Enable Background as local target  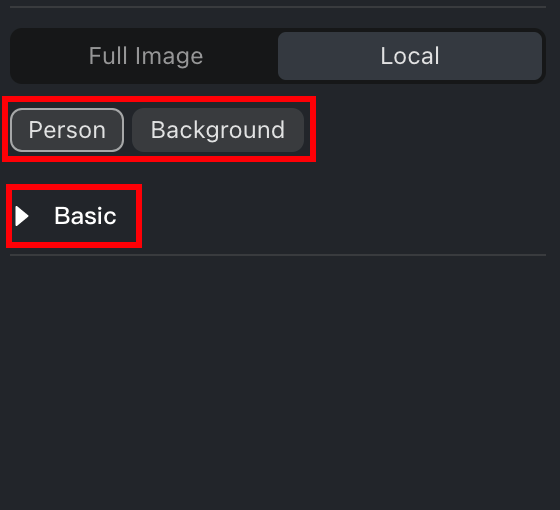point(218,130)
